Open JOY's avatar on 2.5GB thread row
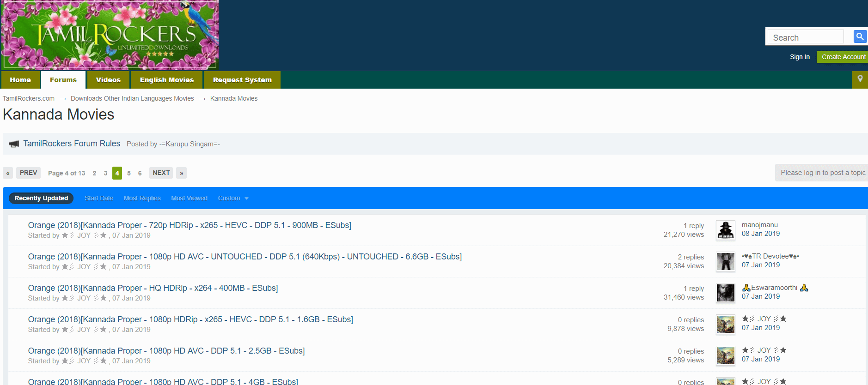Screen dimensions: 868x385 pyautogui.click(x=725, y=355)
